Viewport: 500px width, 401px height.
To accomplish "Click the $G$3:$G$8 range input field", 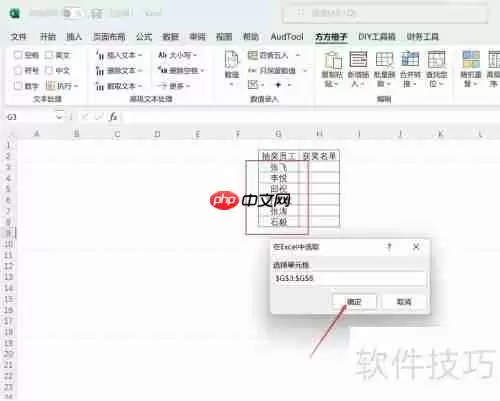I will click(x=349, y=279).
